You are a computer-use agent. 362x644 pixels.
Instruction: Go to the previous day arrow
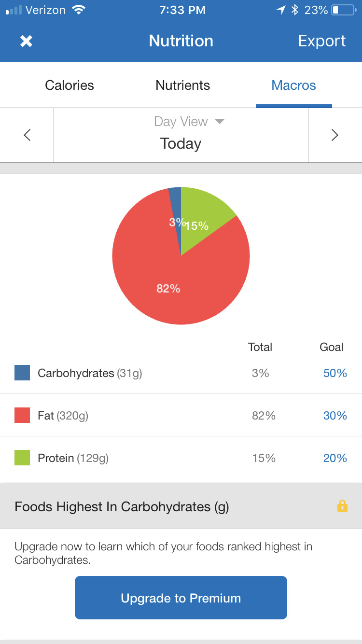27,135
